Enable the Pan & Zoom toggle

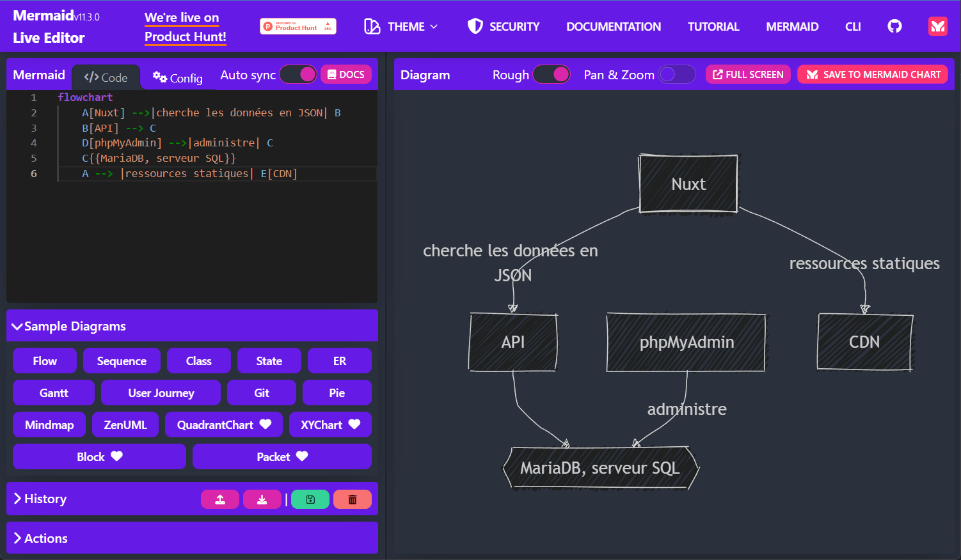coord(677,75)
